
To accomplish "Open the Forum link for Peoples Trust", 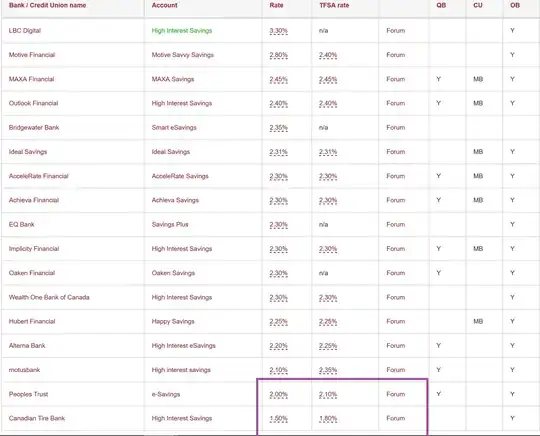I will tap(395, 394).
